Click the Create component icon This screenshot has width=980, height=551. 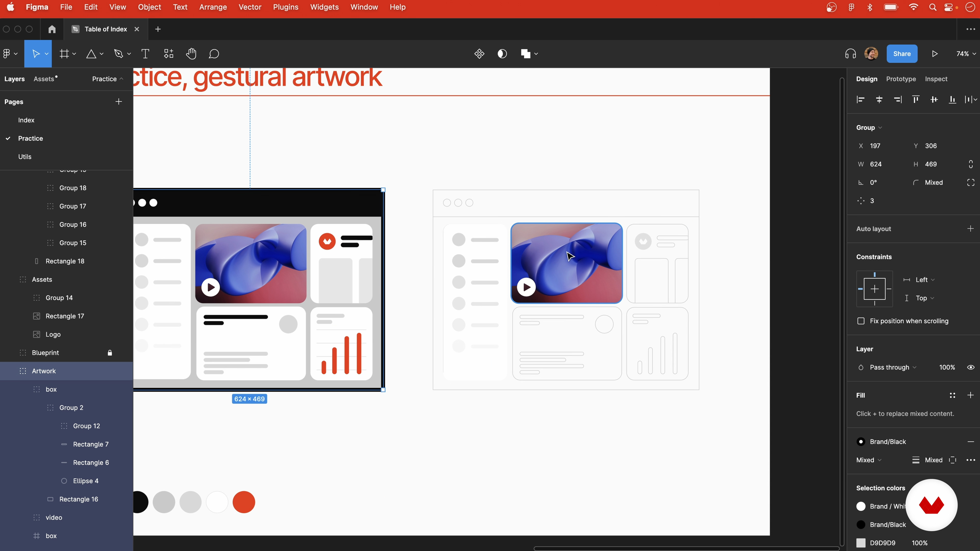tap(479, 54)
